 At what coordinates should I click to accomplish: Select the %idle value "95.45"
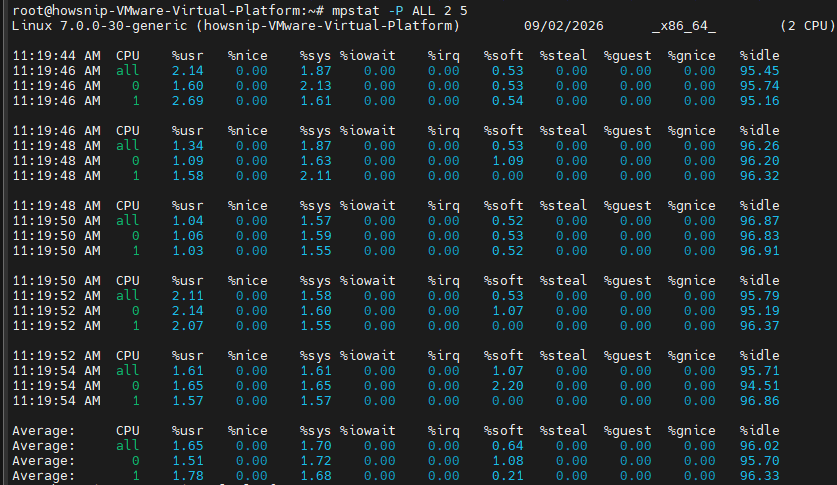(760, 70)
